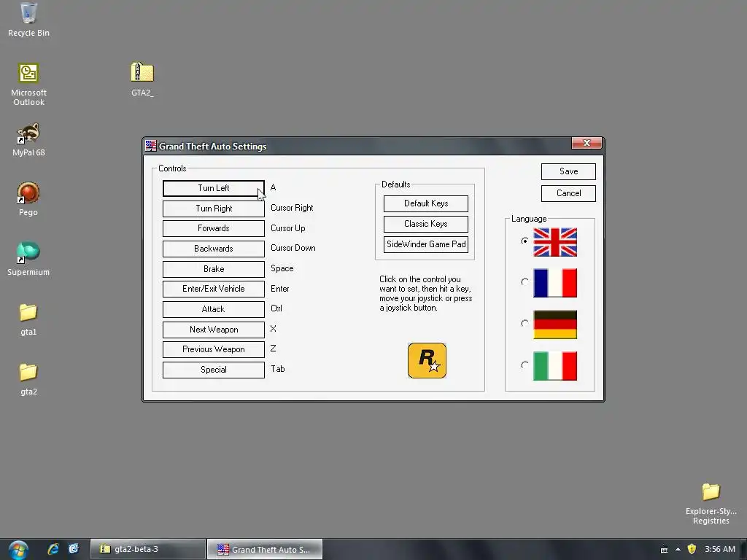Click the second quick launch browser icon
Viewport: 747px width, 560px height.
[74, 549]
